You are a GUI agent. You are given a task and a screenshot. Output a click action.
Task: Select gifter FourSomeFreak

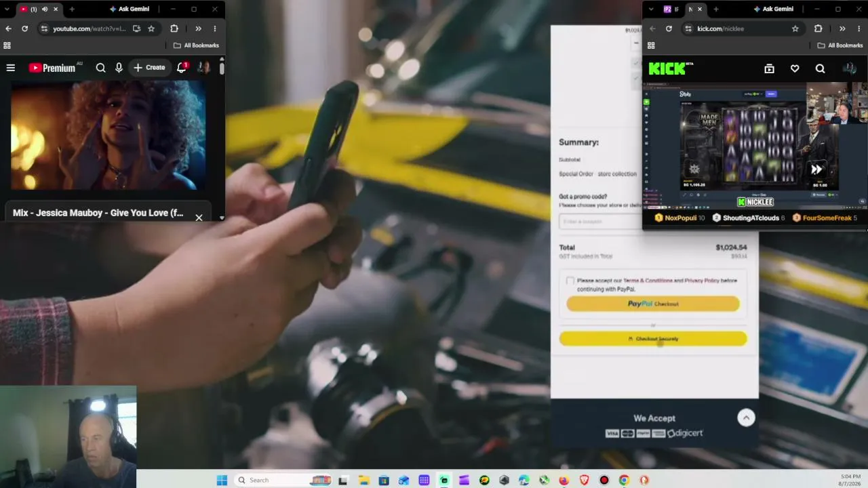pos(825,218)
